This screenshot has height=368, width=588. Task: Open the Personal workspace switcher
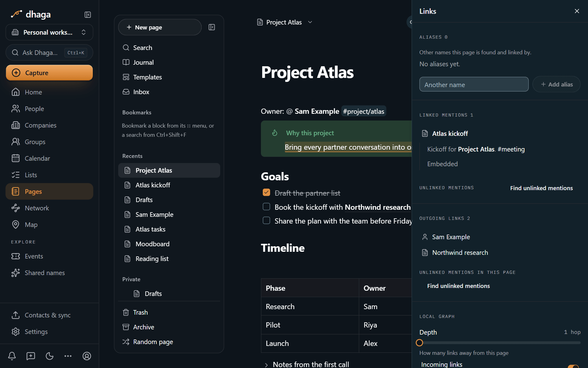(x=49, y=32)
